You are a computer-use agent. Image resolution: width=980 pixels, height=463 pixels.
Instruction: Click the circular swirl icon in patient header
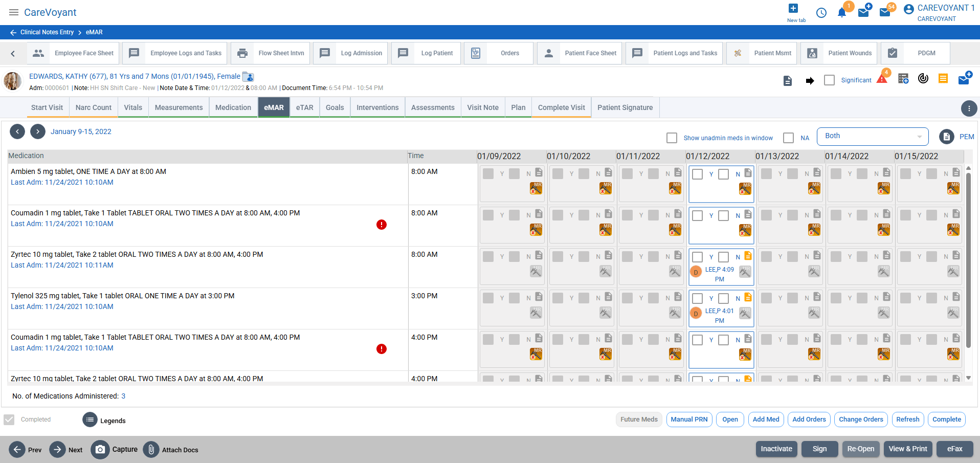[x=923, y=78]
